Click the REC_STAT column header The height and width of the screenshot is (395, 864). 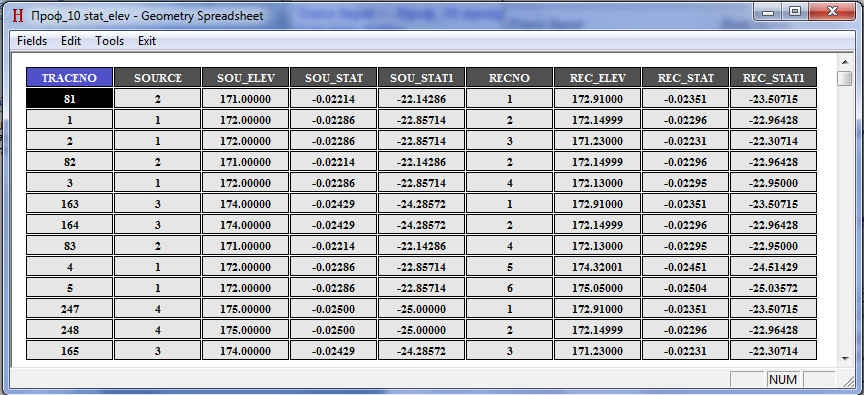(x=685, y=78)
